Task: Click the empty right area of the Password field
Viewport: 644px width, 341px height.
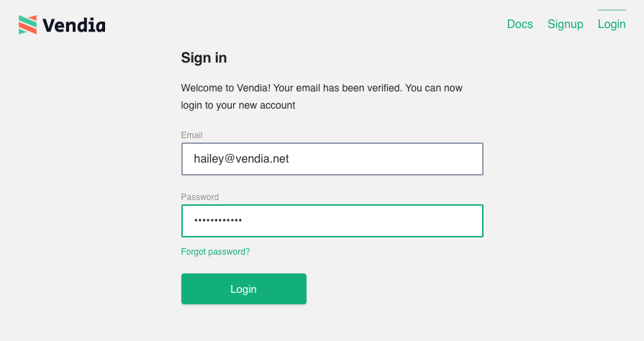Action: click(361, 221)
